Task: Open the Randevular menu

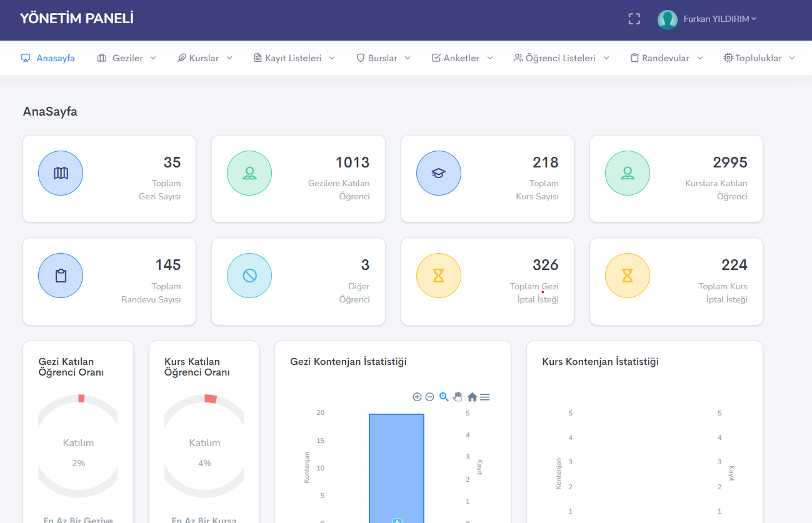Action: pos(667,58)
